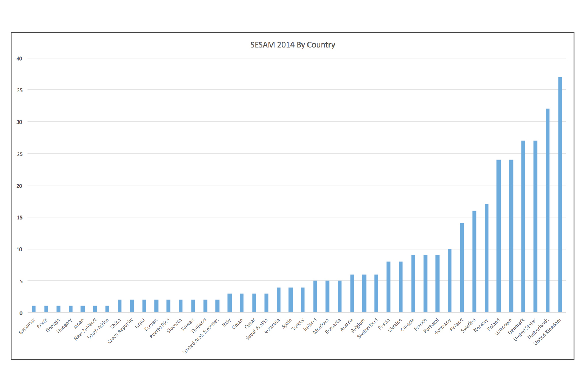Click the Denmark bar
The height and width of the screenshot is (392, 586).
pyautogui.click(x=523, y=227)
